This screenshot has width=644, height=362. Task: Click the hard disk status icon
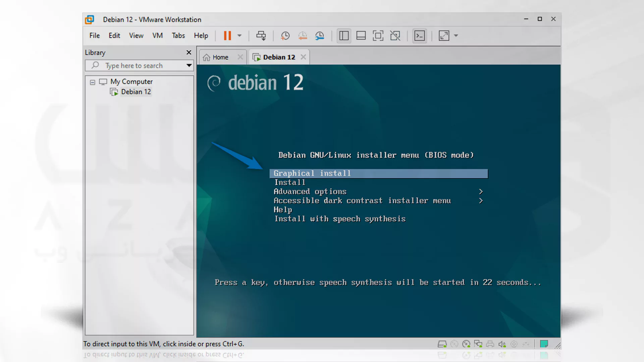(442, 344)
